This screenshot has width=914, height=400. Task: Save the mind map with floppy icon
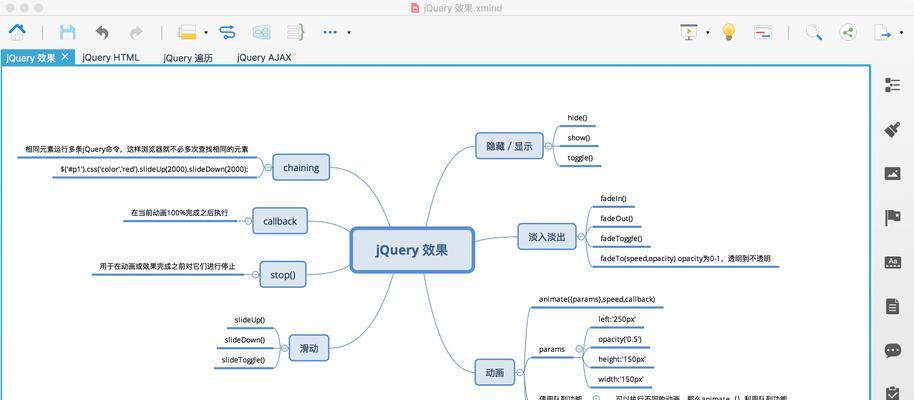click(68, 32)
